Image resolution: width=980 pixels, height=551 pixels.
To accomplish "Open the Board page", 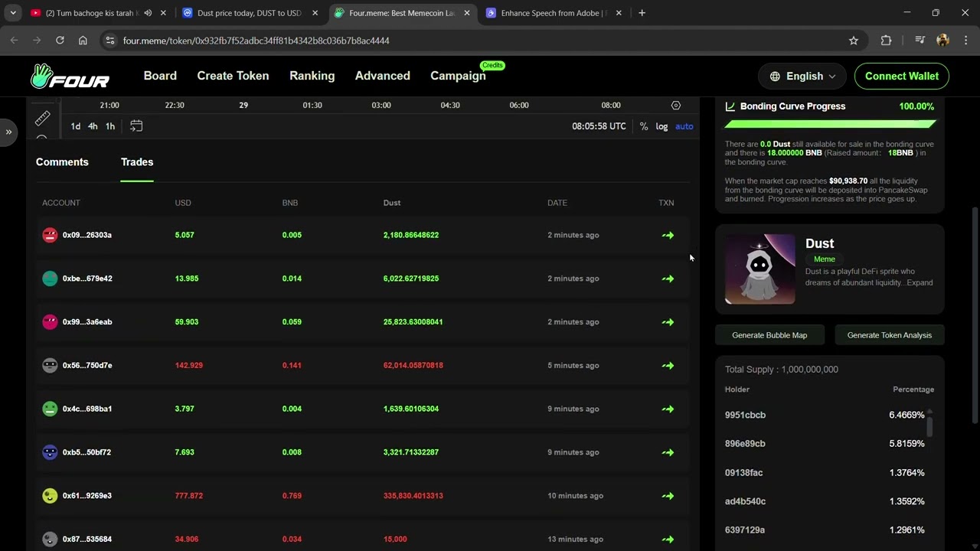I will [160, 76].
